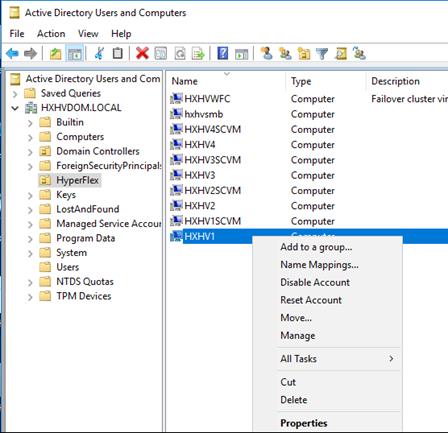
Task: Expand the Domain Controllers node
Action: point(30,152)
